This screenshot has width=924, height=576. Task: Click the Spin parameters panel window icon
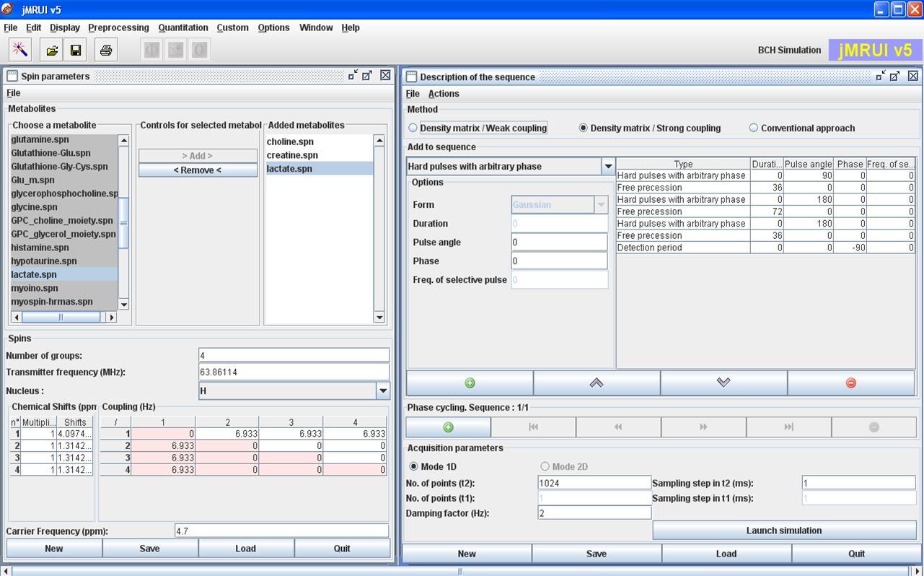tap(12, 76)
